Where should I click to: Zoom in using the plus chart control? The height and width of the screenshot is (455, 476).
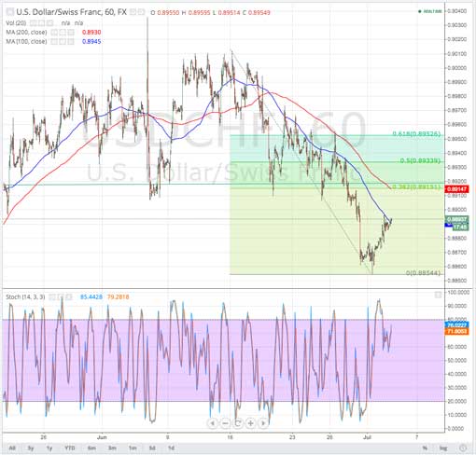251,423
